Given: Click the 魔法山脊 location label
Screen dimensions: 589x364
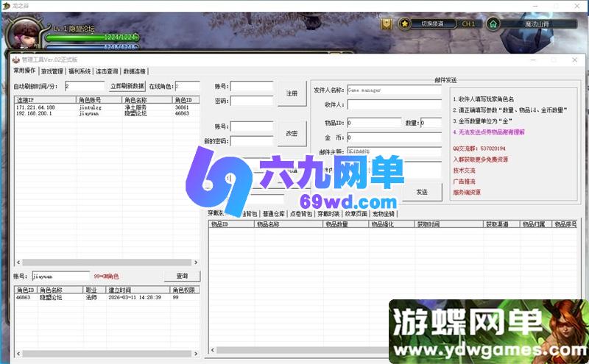Looking at the screenshot, I should coord(537,24).
